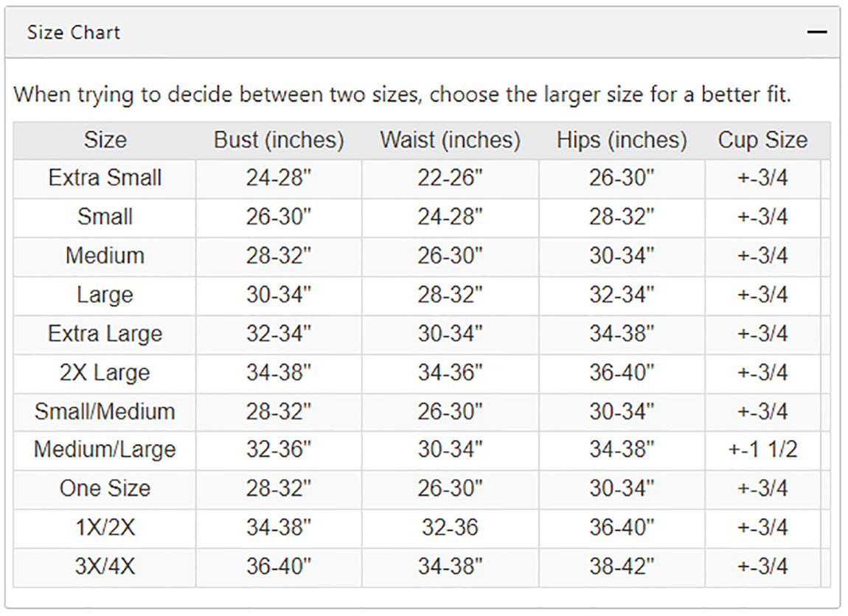
Task: Click the Size Chart accordion header
Action: 422,32
